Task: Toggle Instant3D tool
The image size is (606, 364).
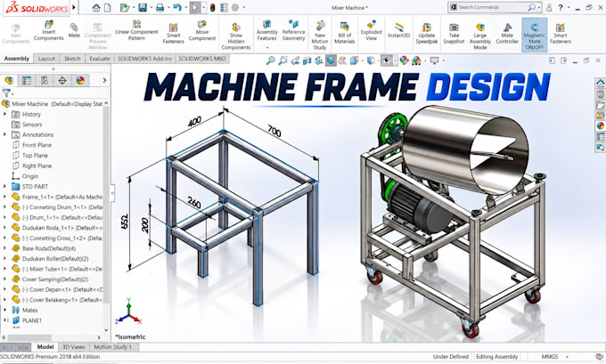Action: (398, 30)
